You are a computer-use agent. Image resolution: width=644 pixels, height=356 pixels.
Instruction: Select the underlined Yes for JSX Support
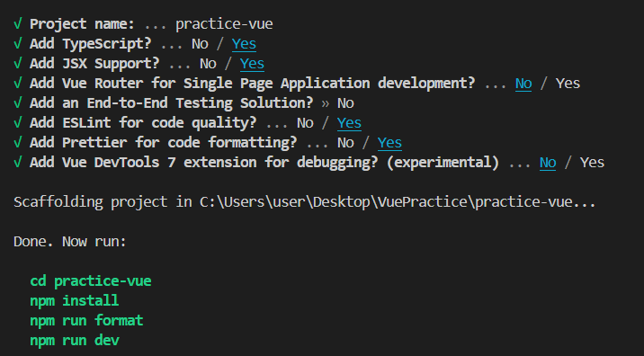(252, 63)
